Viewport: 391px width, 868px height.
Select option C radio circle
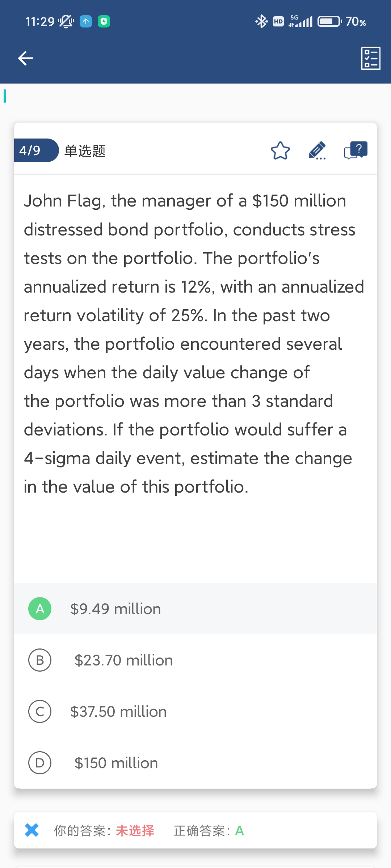tap(40, 711)
